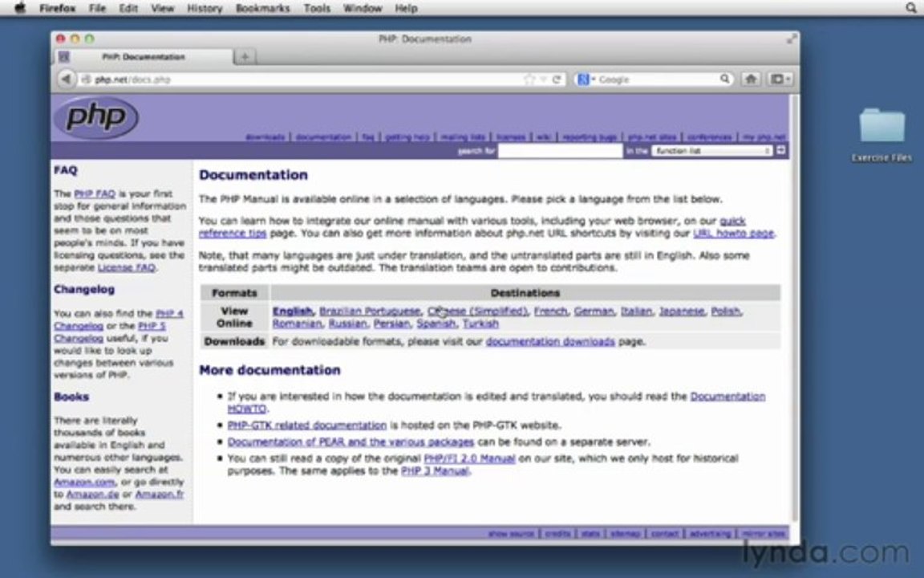Click the Spotlight search icon
The width and height of the screenshot is (924, 578).
tap(911, 8)
